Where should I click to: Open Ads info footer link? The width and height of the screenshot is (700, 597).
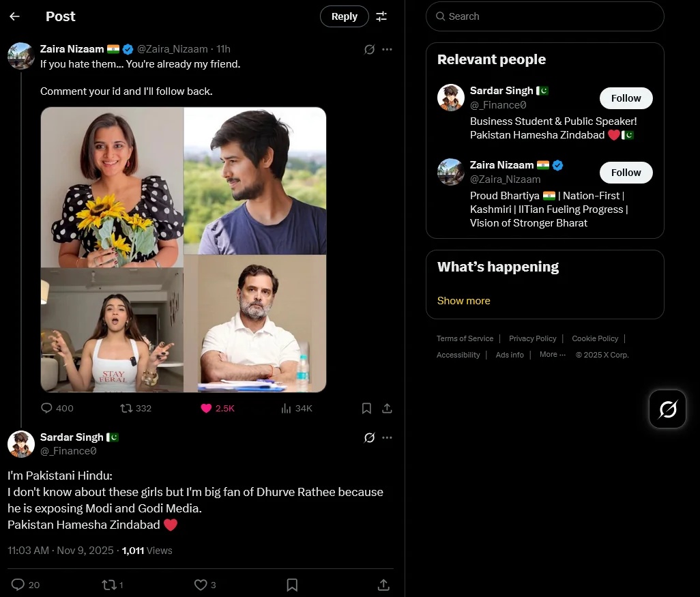510,355
